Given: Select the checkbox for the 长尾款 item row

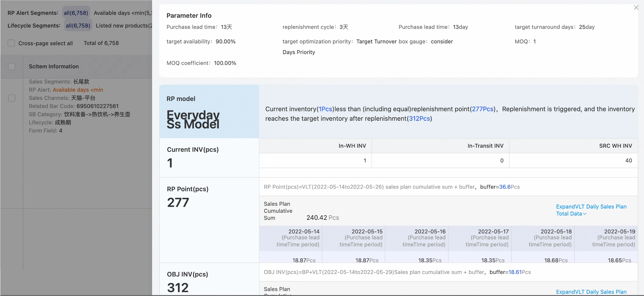Looking at the screenshot, I should (x=12, y=98).
